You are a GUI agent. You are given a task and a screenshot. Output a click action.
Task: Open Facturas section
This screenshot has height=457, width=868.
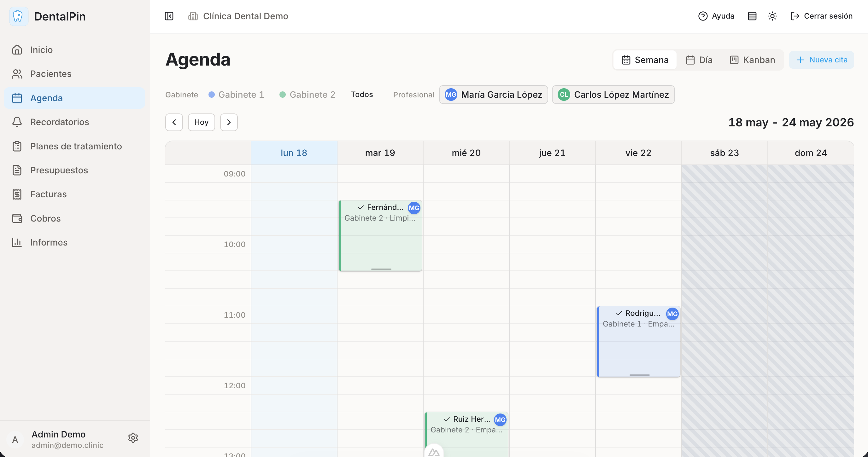point(74,194)
